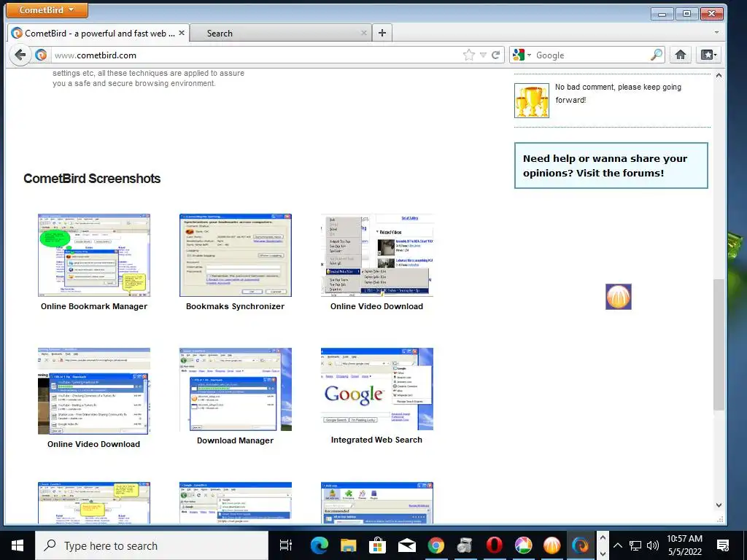
Task: Open the Download Manager screenshot thumbnail
Action: click(236, 389)
